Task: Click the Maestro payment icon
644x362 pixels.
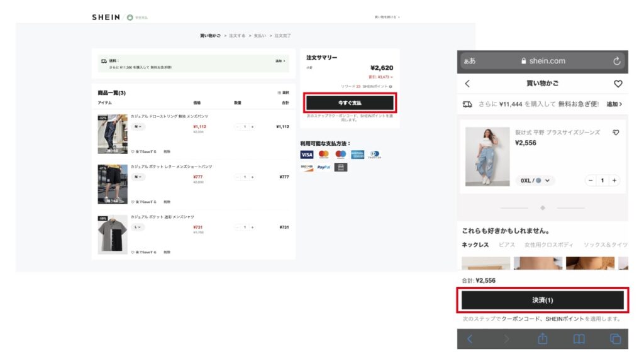Action: tap(340, 155)
